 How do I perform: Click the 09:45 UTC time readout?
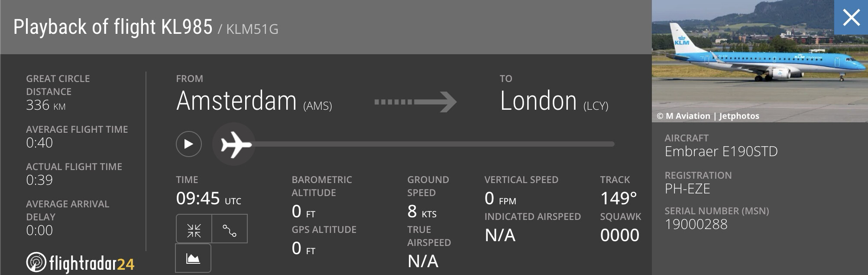tap(208, 199)
